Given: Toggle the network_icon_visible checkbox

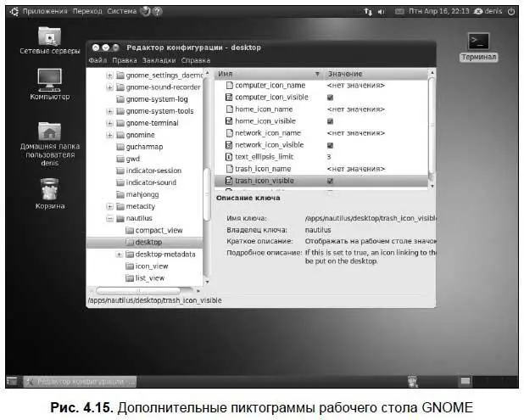Looking at the screenshot, I should 330,145.
